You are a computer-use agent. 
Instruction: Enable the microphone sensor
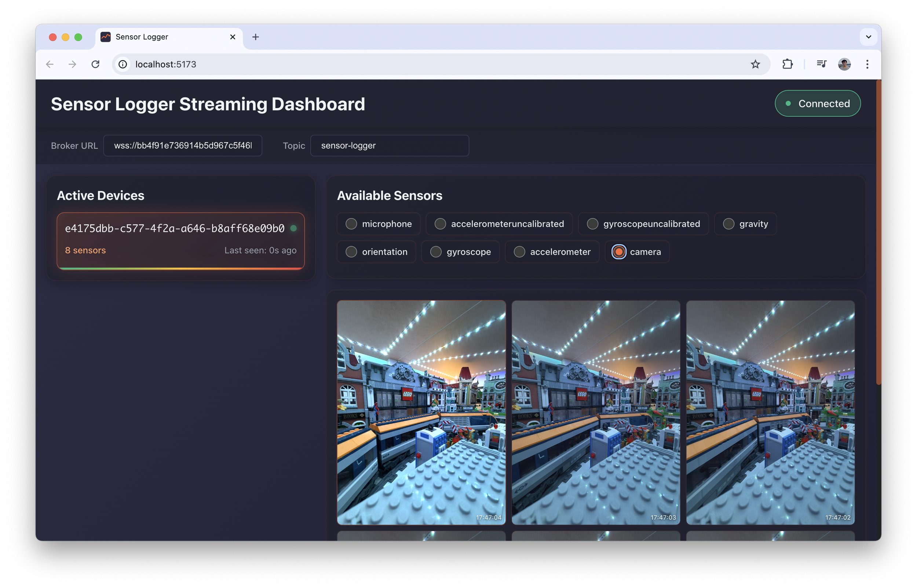point(378,224)
